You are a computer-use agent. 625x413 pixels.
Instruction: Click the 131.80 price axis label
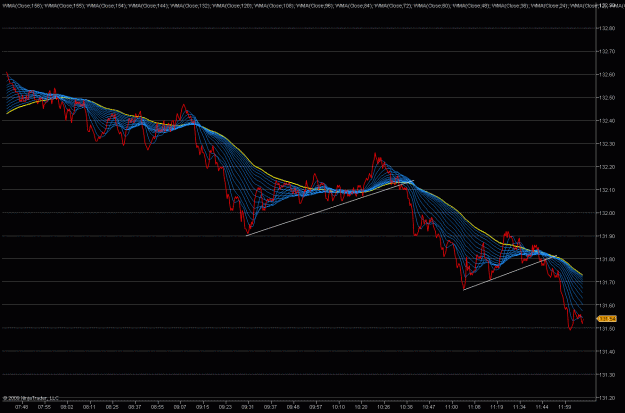607,260
